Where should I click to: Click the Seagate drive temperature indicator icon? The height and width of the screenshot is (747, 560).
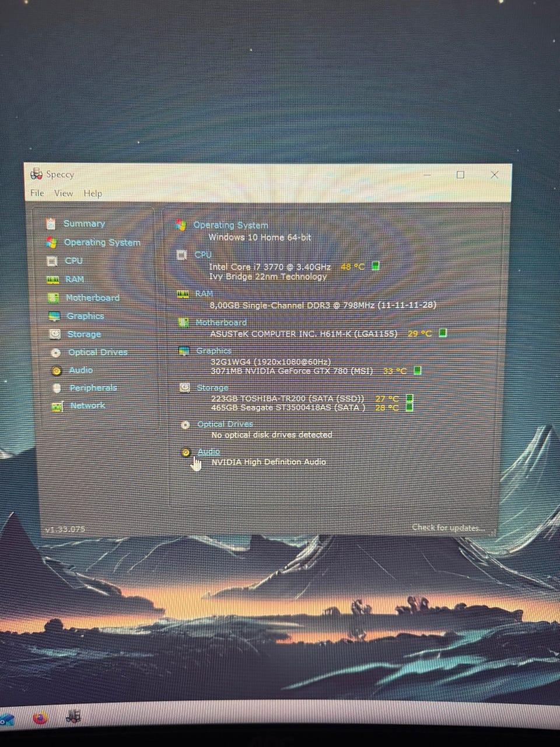coord(409,407)
